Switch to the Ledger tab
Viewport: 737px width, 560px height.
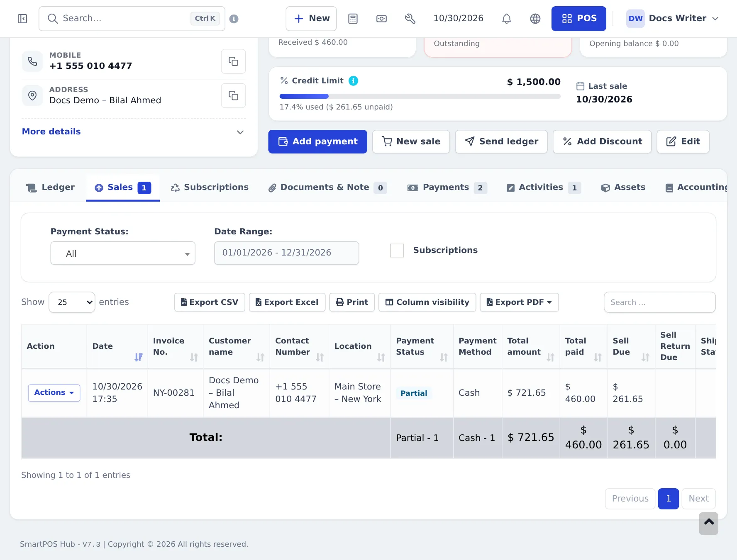point(50,187)
